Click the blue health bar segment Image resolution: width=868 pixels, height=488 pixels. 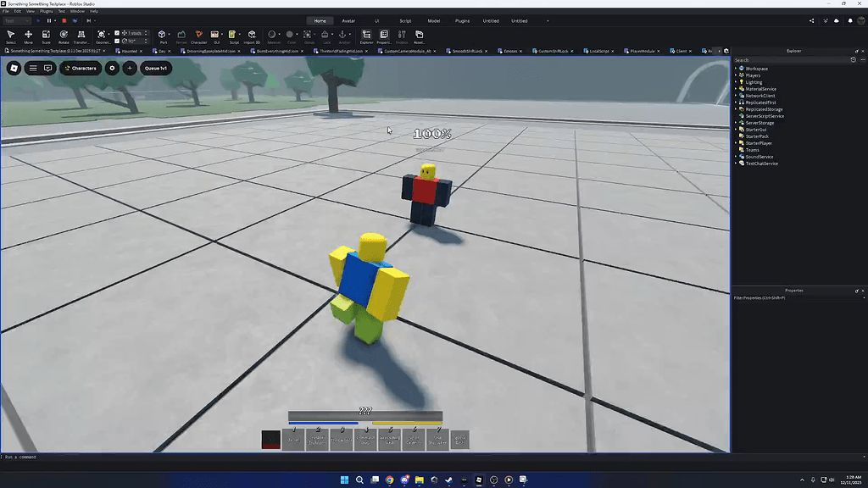322,422
